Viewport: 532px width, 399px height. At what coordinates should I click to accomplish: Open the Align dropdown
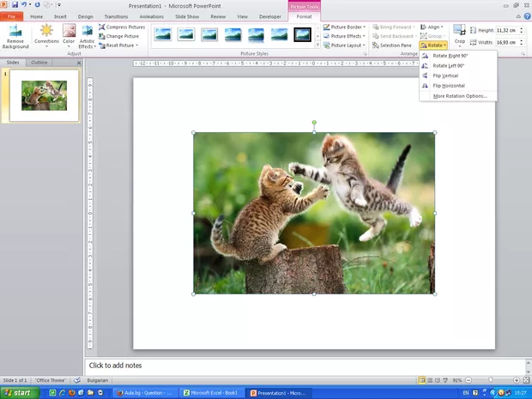point(430,27)
